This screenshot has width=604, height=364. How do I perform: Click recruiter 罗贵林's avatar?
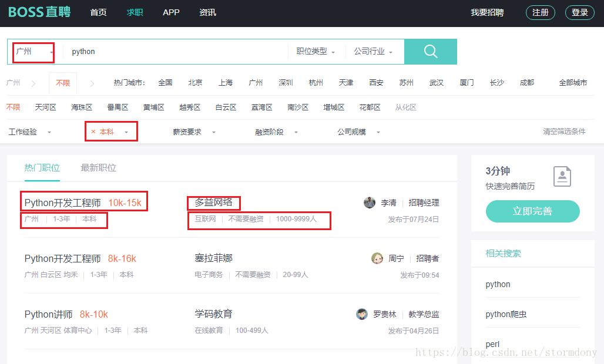click(x=362, y=314)
